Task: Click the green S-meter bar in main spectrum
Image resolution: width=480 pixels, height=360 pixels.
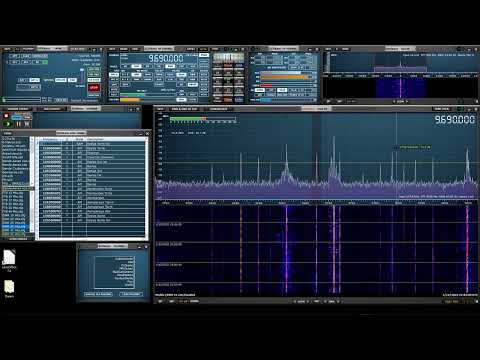Action: pos(188,118)
